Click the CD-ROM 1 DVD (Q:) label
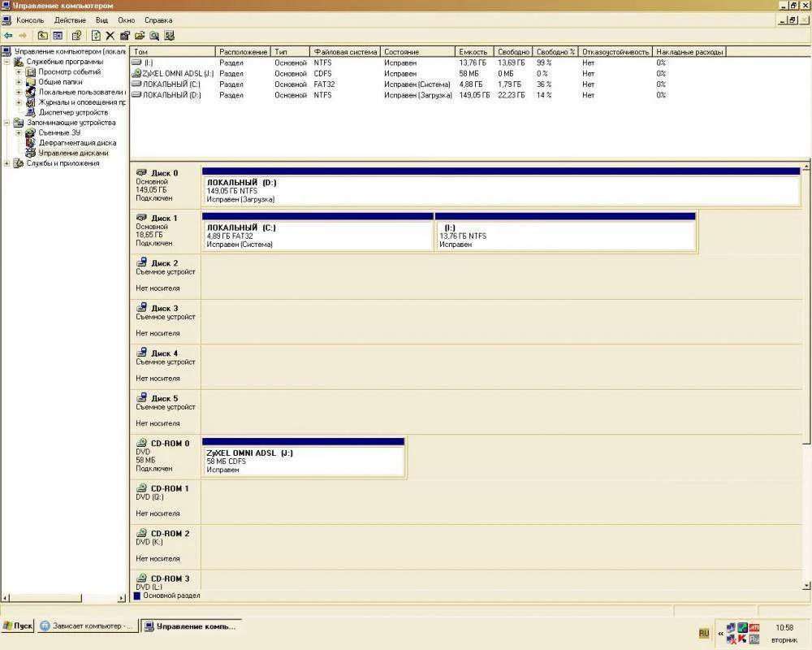Viewport: 812px width, 650px height. [150, 497]
